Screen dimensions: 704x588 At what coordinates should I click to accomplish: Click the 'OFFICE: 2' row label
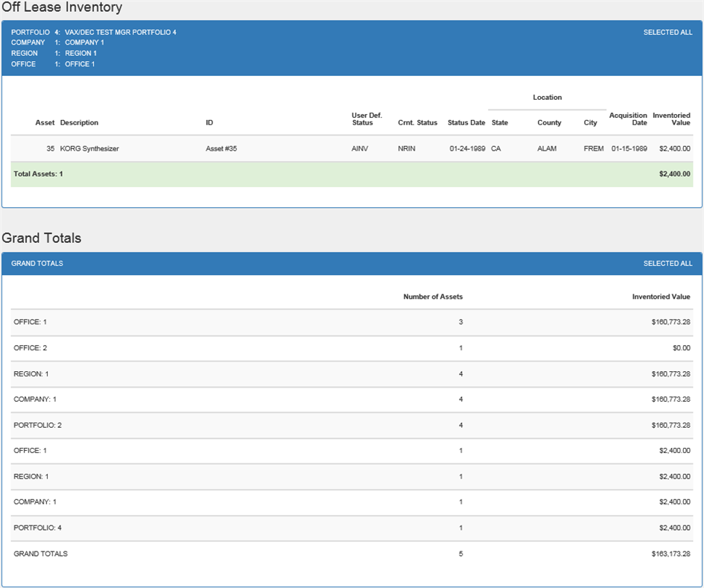[30, 348]
